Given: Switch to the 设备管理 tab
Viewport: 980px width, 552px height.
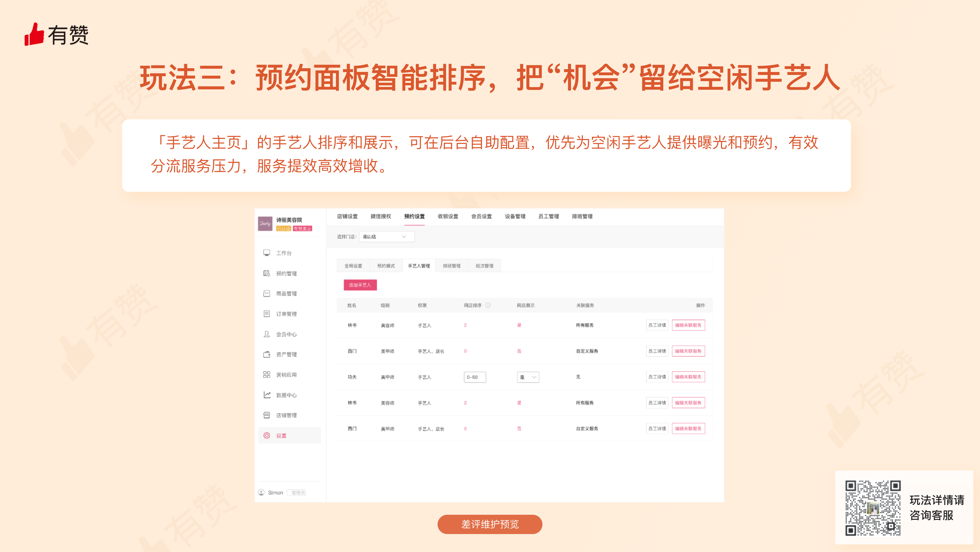Looking at the screenshot, I should pyautogui.click(x=515, y=216).
